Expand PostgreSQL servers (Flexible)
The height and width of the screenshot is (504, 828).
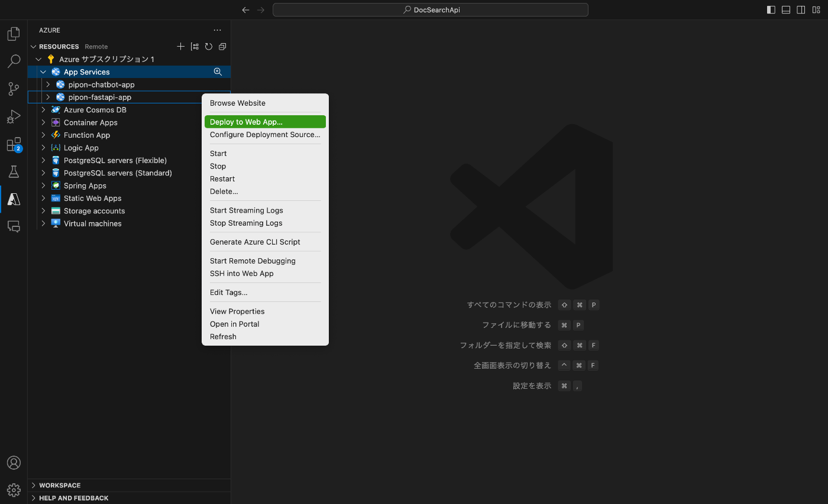coord(43,160)
